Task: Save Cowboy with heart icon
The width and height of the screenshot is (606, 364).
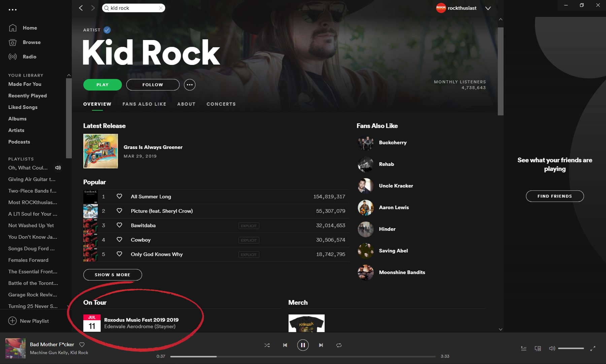Action: pyautogui.click(x=119, y=240)
